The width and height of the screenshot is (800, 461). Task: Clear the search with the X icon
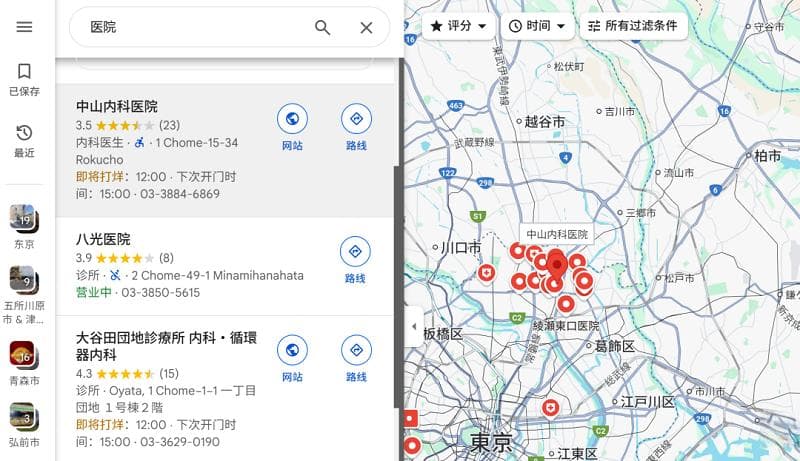(x=366, y=28)
